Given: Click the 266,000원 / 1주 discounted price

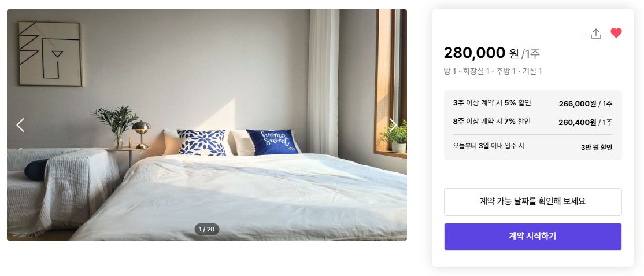Looking at the screenshot, I should click(x=585, y=104).
